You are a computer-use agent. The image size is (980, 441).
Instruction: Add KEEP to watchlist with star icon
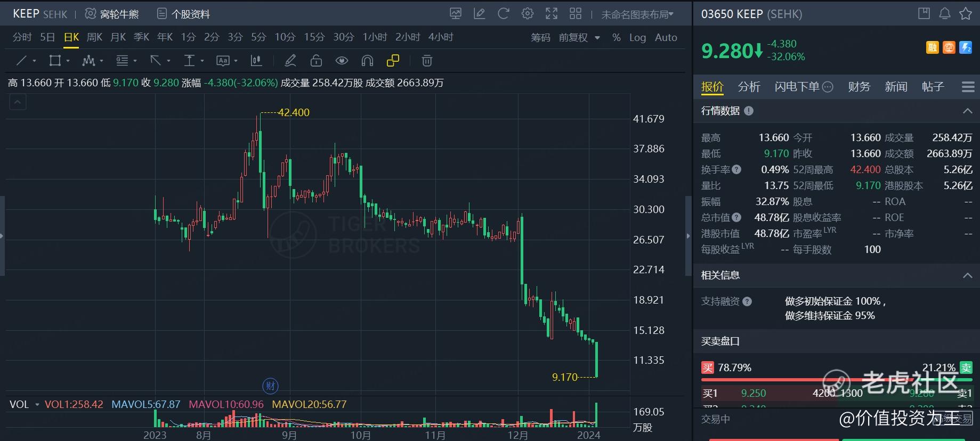click(x=966, y=14)
